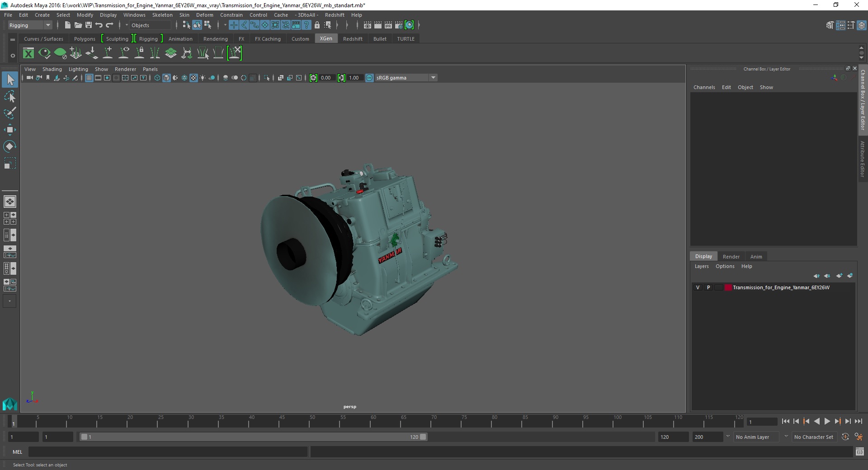Start IPR render
Viewport: 868px width, 470px height.
[388, 25]
